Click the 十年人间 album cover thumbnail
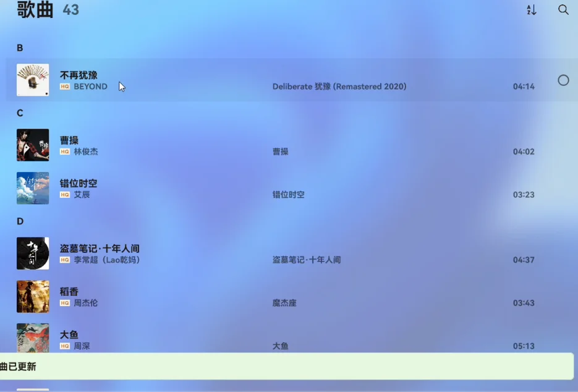The image size is (578, 392). tap(33, 254)
